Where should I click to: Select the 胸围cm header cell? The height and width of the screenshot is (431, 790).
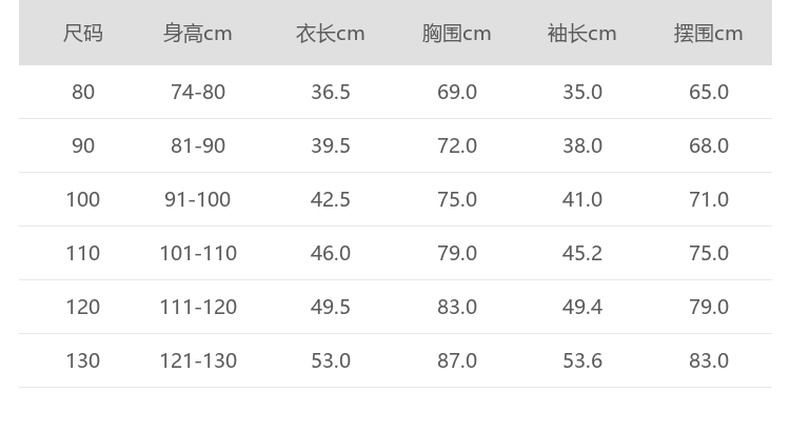[x=456, y=34]
